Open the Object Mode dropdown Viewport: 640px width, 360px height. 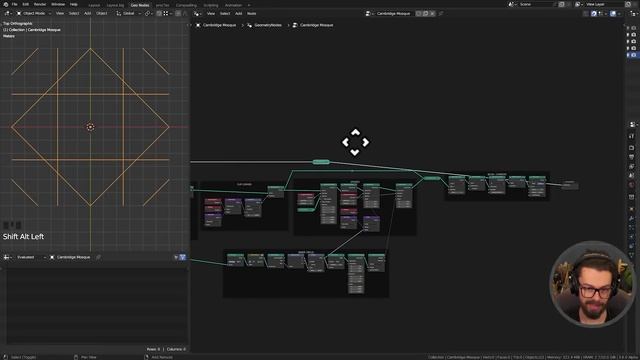(34, 13)
